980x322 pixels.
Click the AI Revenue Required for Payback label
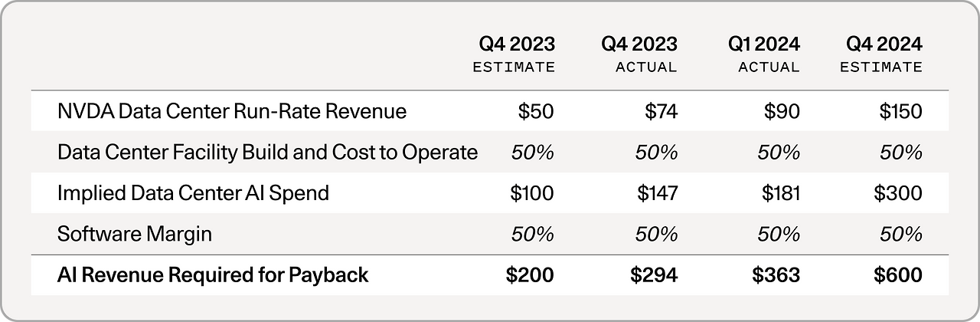(x=213, y=274)
